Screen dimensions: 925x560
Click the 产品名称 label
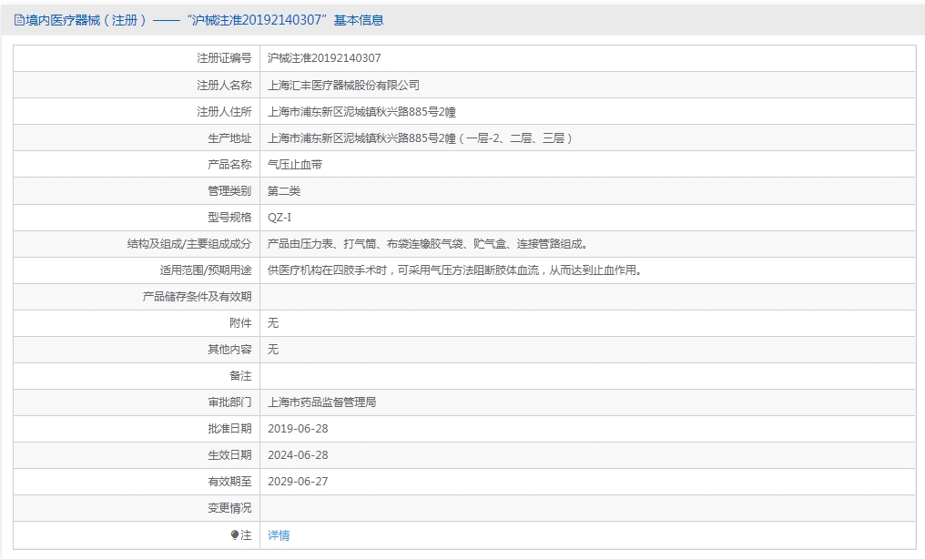[229, 165]
